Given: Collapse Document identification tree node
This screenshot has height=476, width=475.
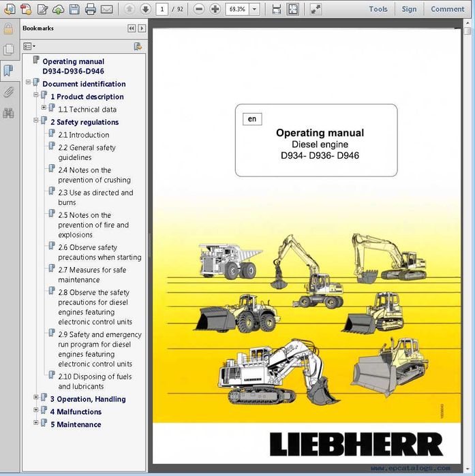Looking at the screenshot, I should [x=28, y=82].
